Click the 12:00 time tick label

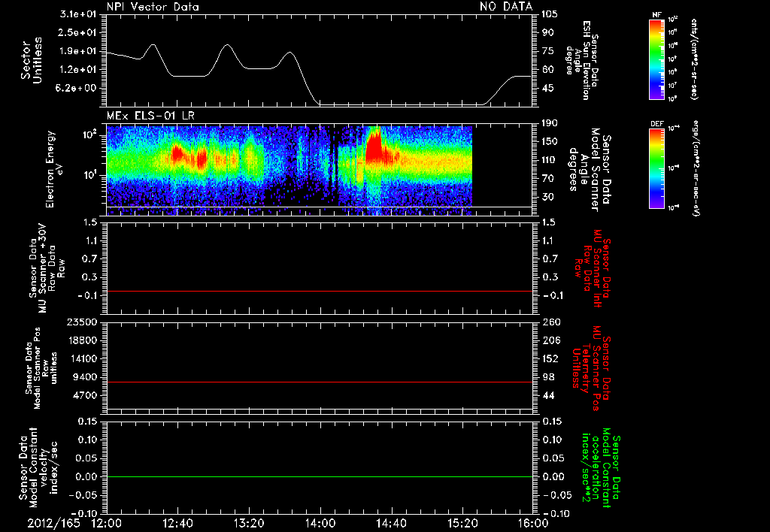107,523
